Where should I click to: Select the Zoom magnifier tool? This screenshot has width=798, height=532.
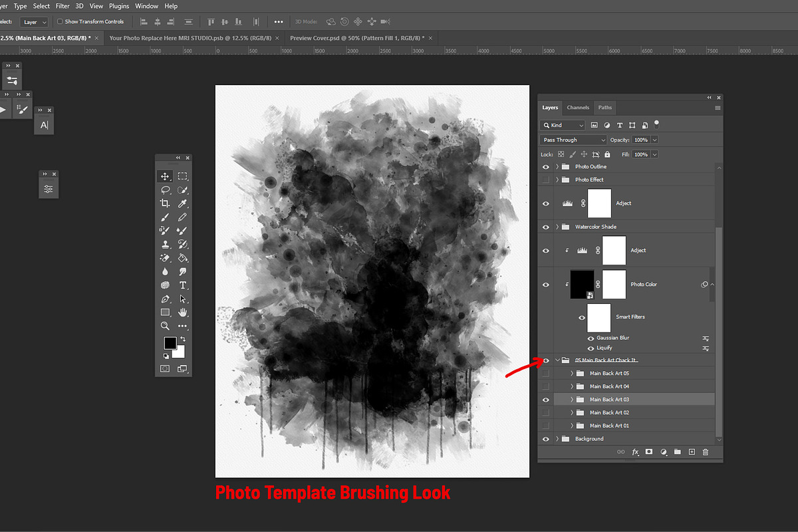pyautogui.click(x=165, y=326)
